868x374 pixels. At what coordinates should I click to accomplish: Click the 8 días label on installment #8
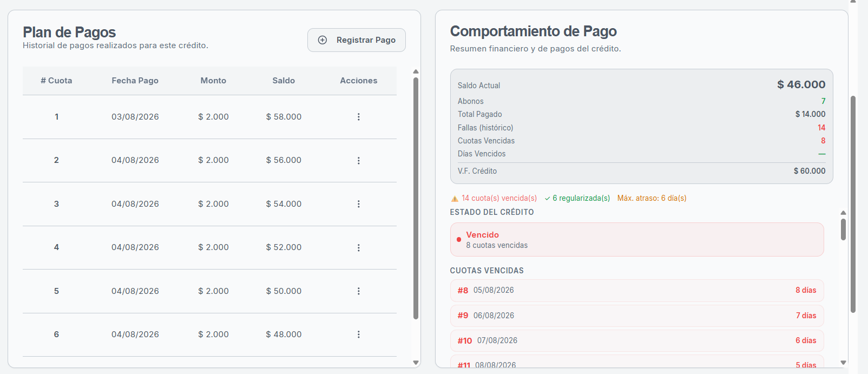click(x=806, y=290)
